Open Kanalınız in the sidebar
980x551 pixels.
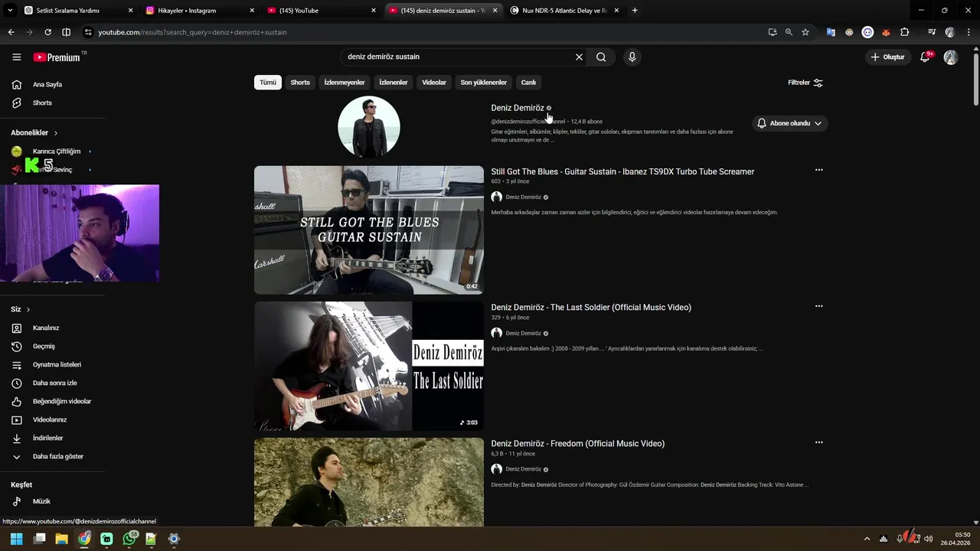pos(46,328)
